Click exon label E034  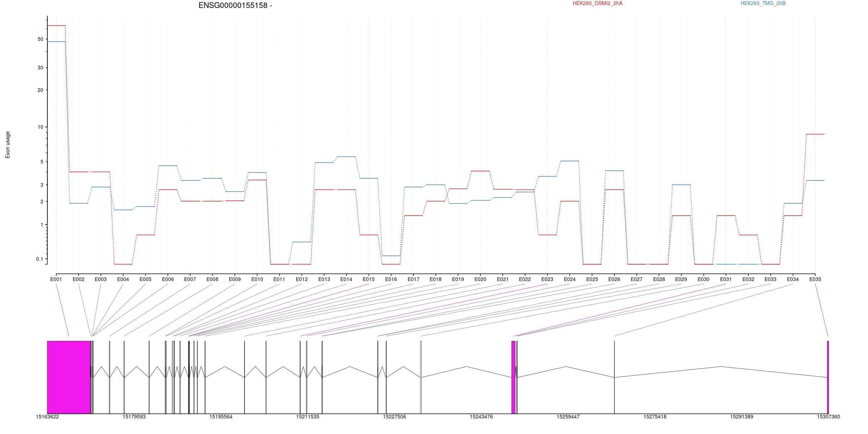click(793, 279)
